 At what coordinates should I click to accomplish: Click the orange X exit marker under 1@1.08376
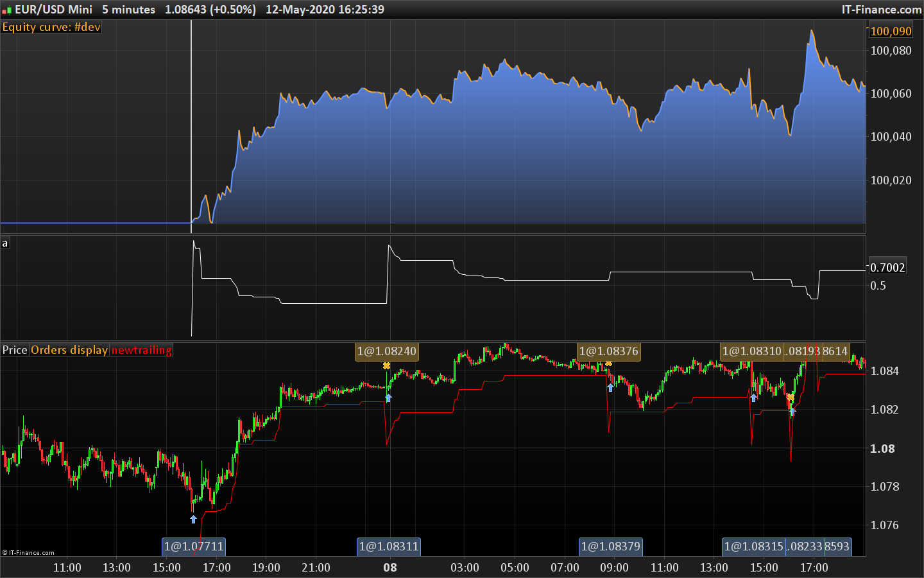pyautogui.click(x=608, y=364)
